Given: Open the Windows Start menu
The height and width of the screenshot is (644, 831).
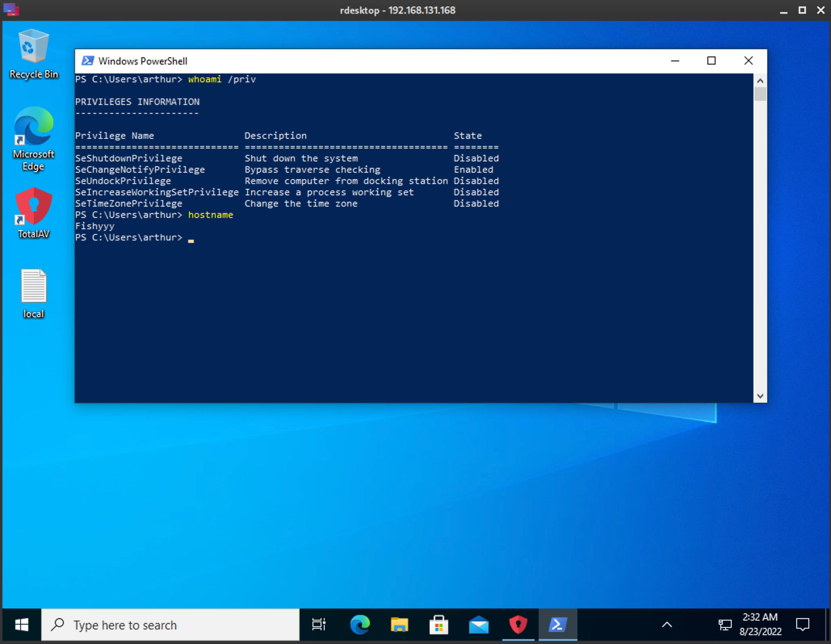Looking at the screenshot, I should pyautogui.click(x=21, y=625).
